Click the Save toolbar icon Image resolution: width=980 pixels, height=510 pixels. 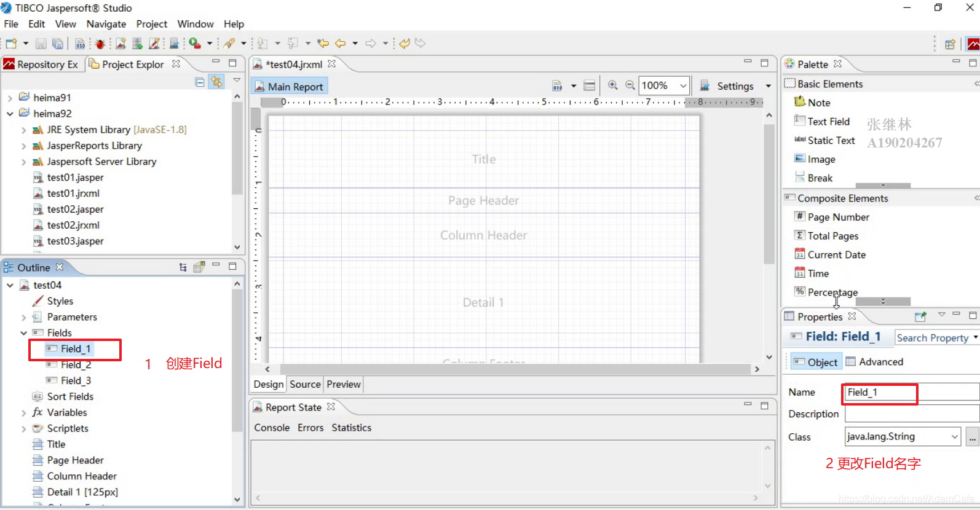coord(41,44)
